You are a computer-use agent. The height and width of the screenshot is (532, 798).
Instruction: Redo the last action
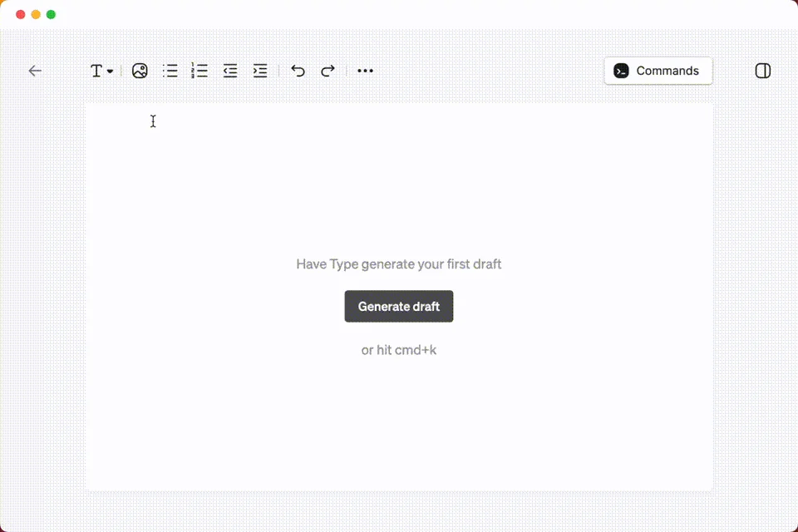(x=328, y=71)
